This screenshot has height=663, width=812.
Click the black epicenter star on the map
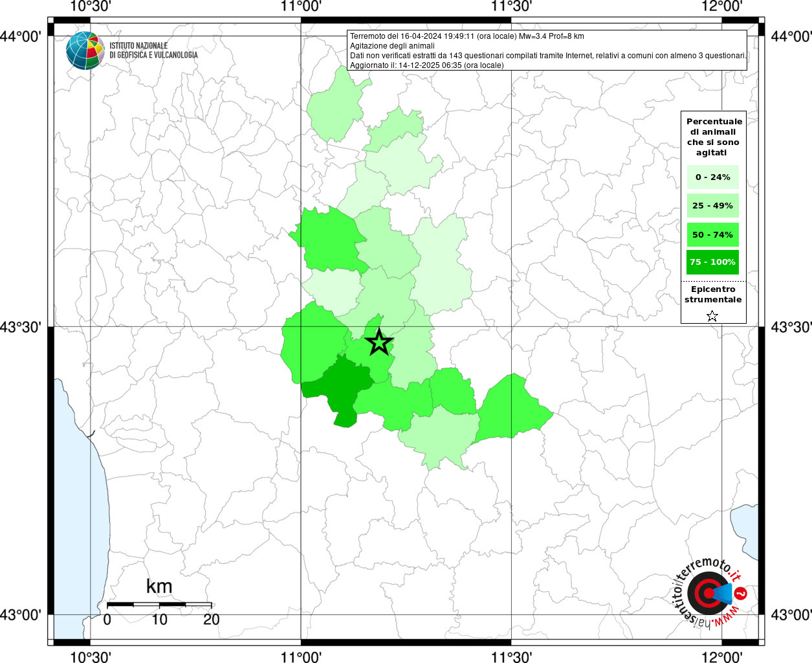tap(379, 342)
